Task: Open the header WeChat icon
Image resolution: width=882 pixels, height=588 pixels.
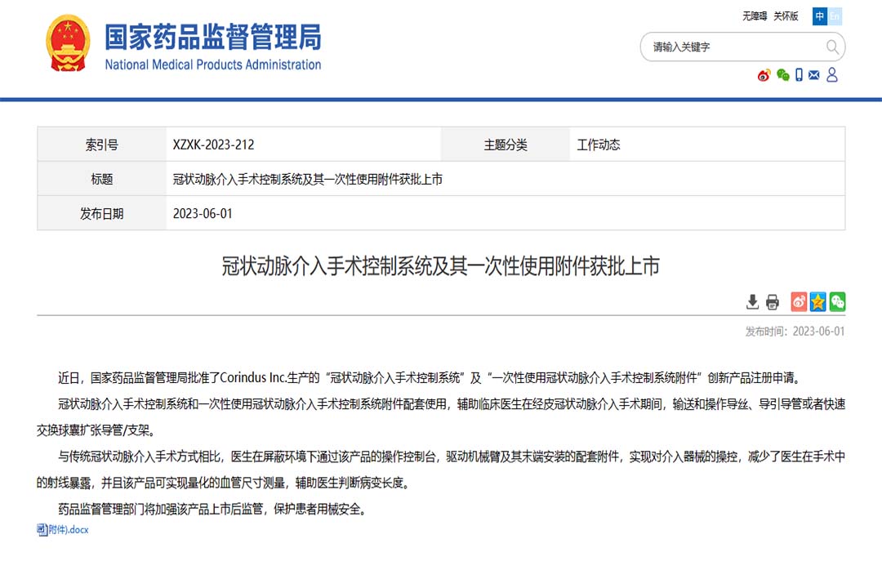Action: (x=782, y=75)
